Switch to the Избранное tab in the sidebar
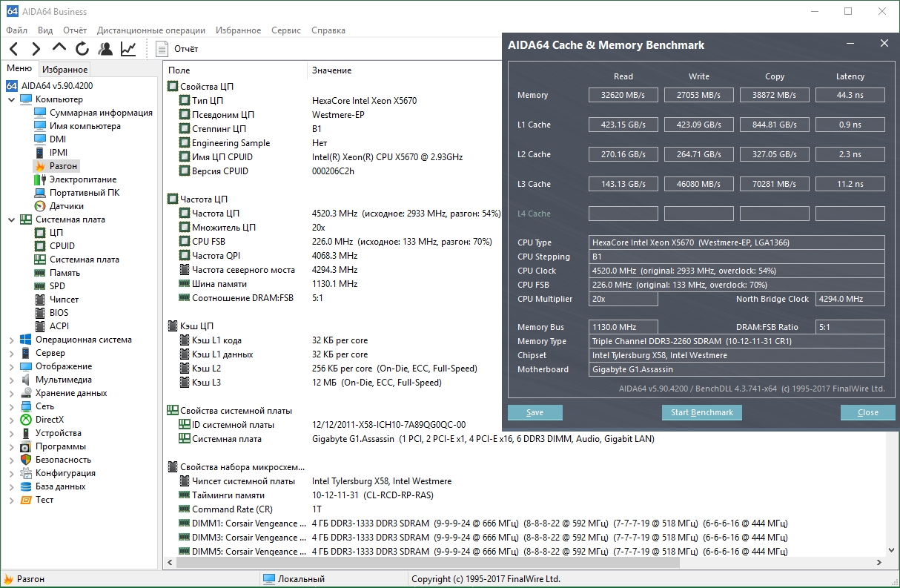Viewport: 900px width, 588px height. tap(64, 70)
